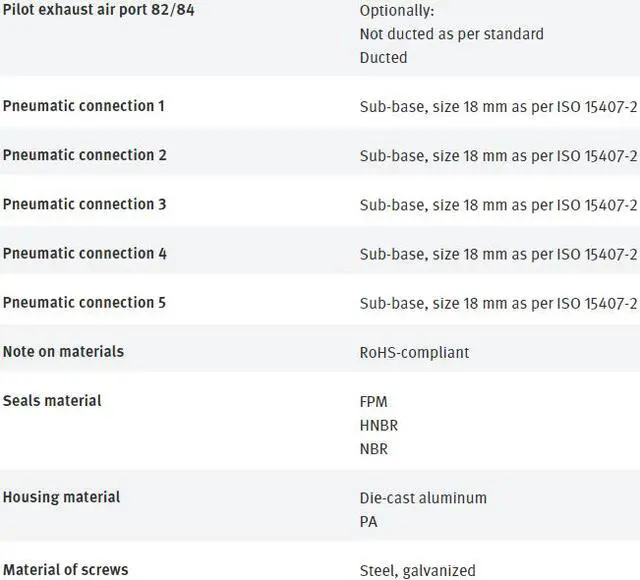Image resolution: width=640 pixels, height=580 pixels.
Task: Select the "HNBR" seal material entry
Action: [380, 425]
